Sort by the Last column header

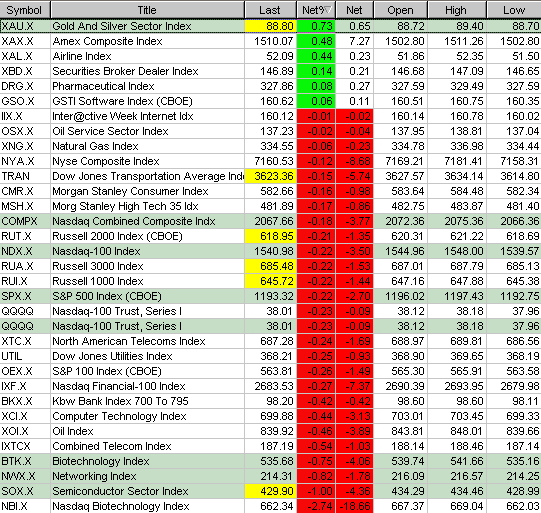270,10
